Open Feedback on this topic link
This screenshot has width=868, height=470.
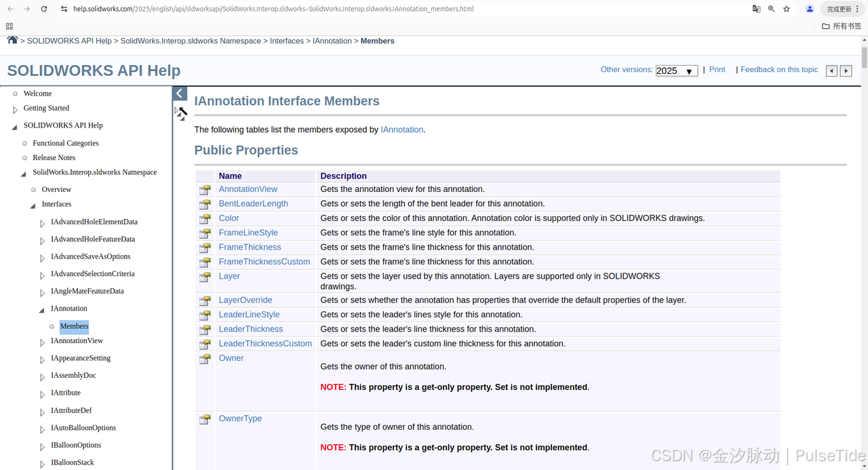tap(779, 70)
